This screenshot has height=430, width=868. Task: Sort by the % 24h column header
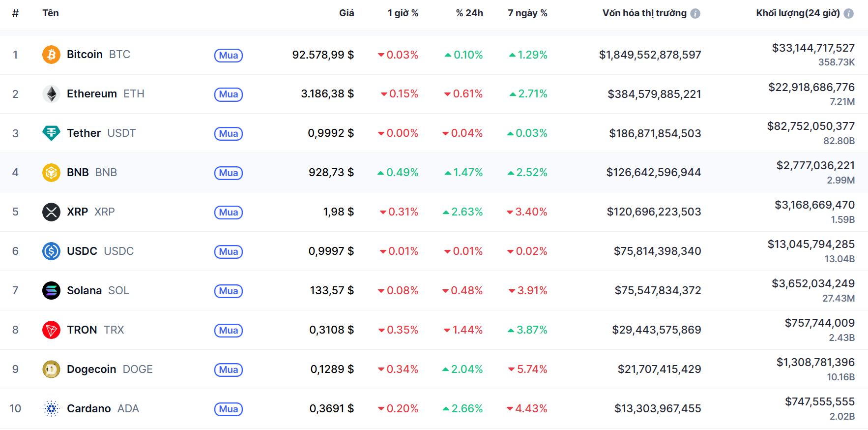click(x=469, y=13)
